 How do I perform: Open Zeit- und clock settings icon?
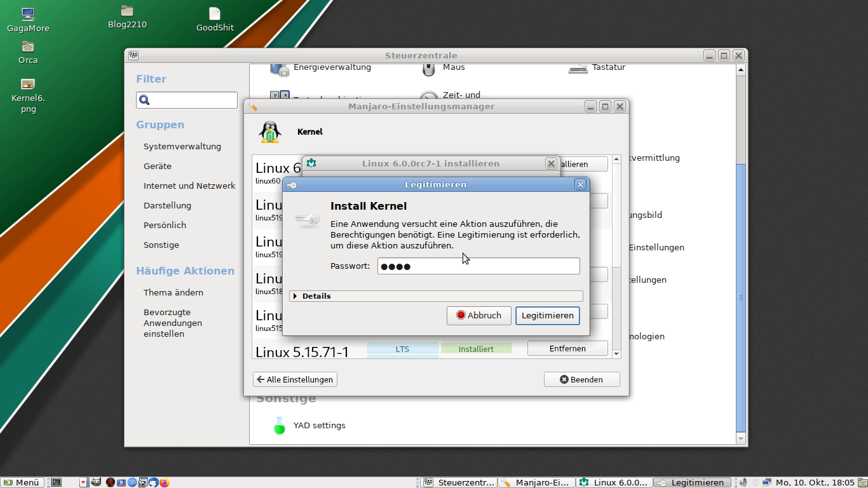point(429,97)
